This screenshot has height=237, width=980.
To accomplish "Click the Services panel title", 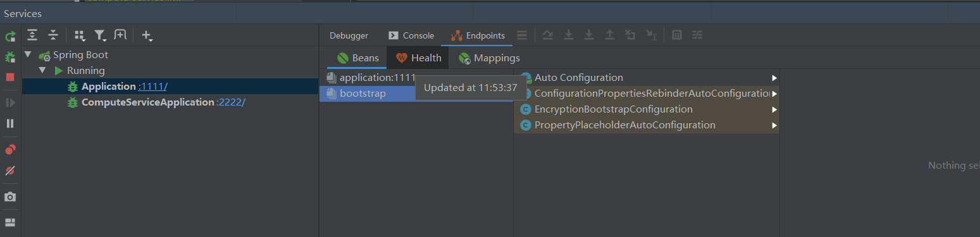I will click(x=23, y=13).
